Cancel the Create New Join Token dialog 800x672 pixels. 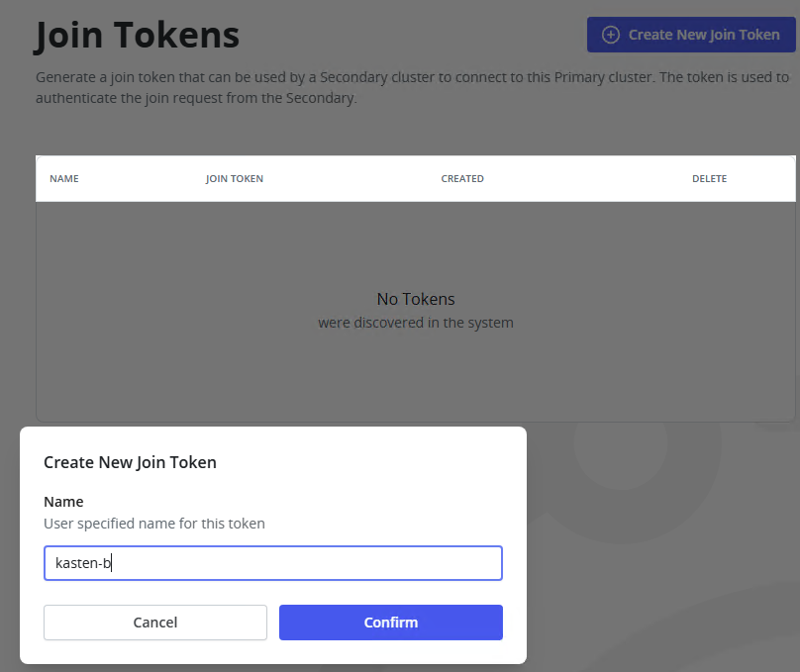click(x=155, y=623)
